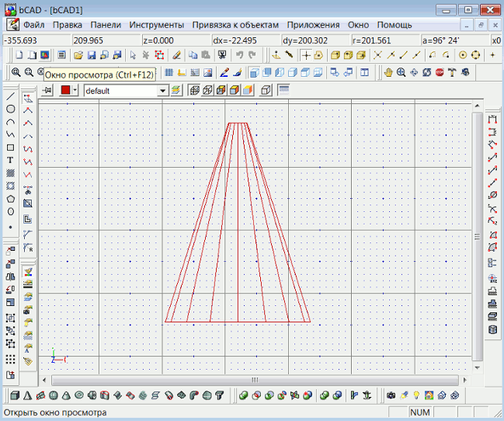Click the horizontal scrollbar left arrow
The image size is (504, 421).
[x=44, y=380]
